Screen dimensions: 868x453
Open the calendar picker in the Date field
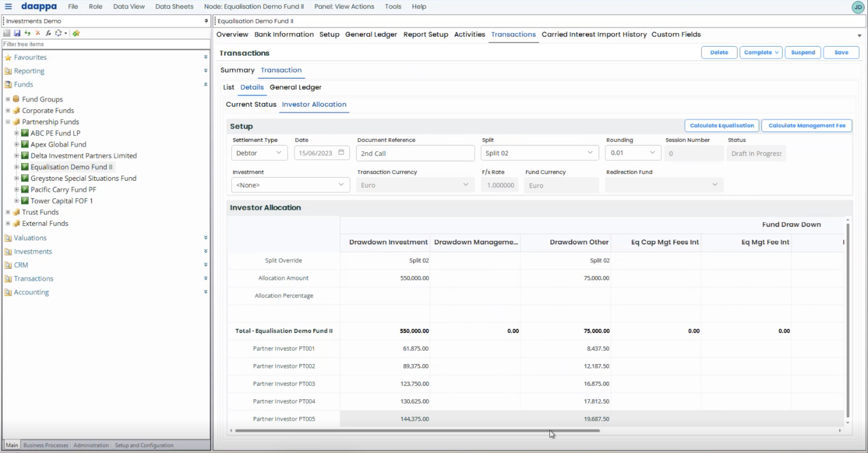coord(341,153)
